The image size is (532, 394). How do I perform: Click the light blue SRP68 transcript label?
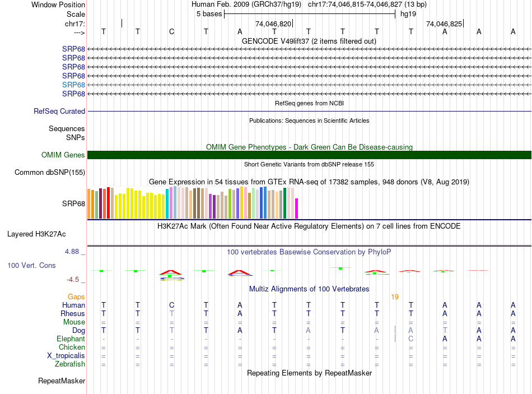[x=73, y=85]
